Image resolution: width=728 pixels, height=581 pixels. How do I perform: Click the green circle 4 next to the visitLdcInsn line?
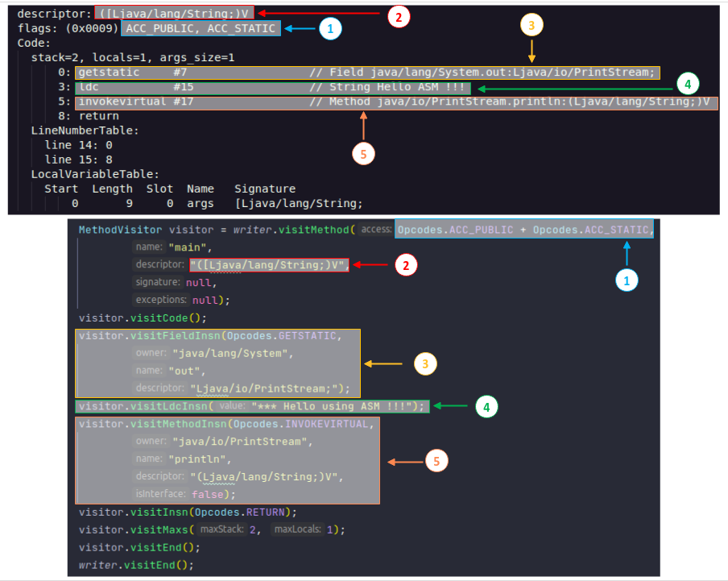tap(486, 407)
